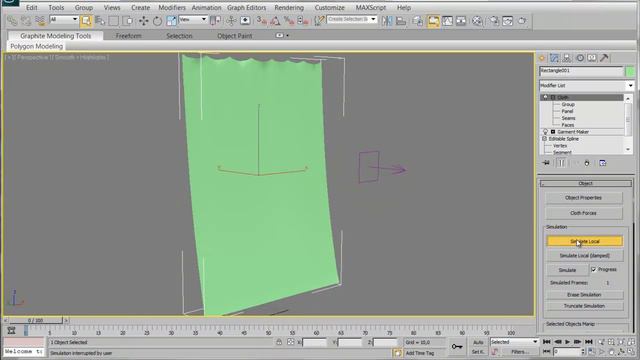Switch to the Freeform ribbon tab

click(x=128, y=36)
